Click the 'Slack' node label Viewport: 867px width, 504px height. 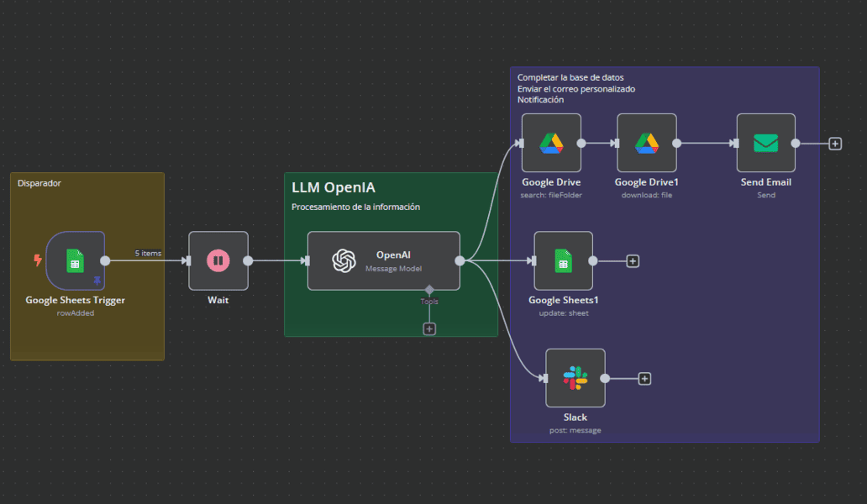(575, 417)
